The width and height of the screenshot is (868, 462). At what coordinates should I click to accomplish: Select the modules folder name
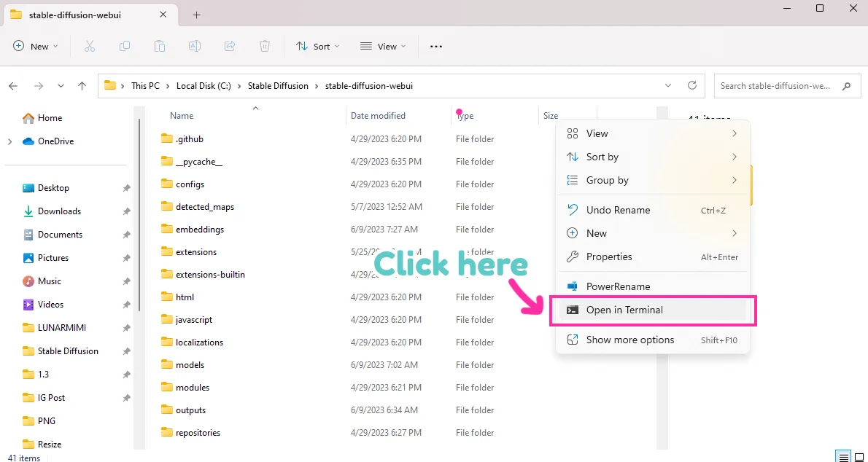pos(193,387)
